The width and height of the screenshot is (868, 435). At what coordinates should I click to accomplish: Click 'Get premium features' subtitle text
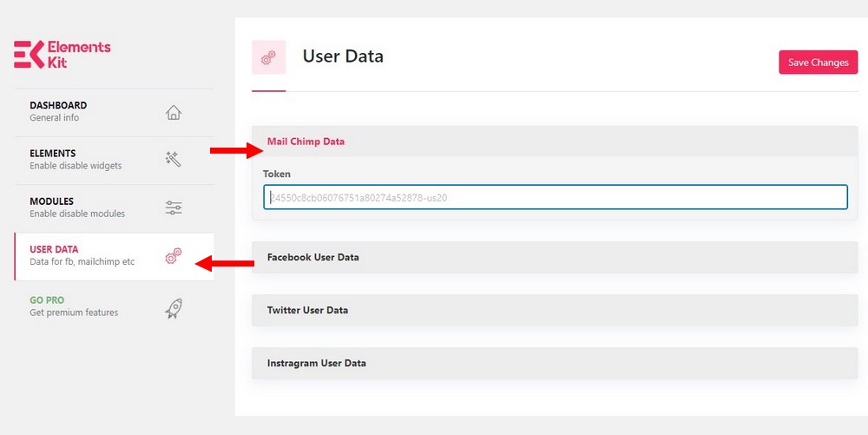(74, 313)
